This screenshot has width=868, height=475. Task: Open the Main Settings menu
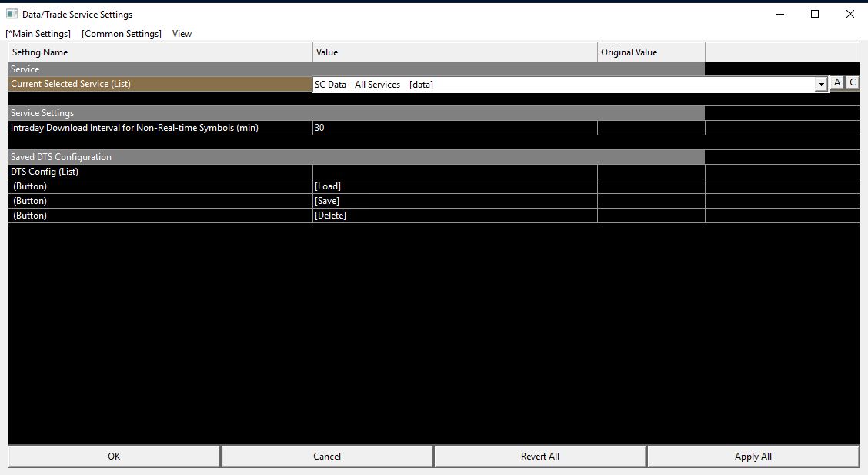pyautogui.click(x=38, y=34)
